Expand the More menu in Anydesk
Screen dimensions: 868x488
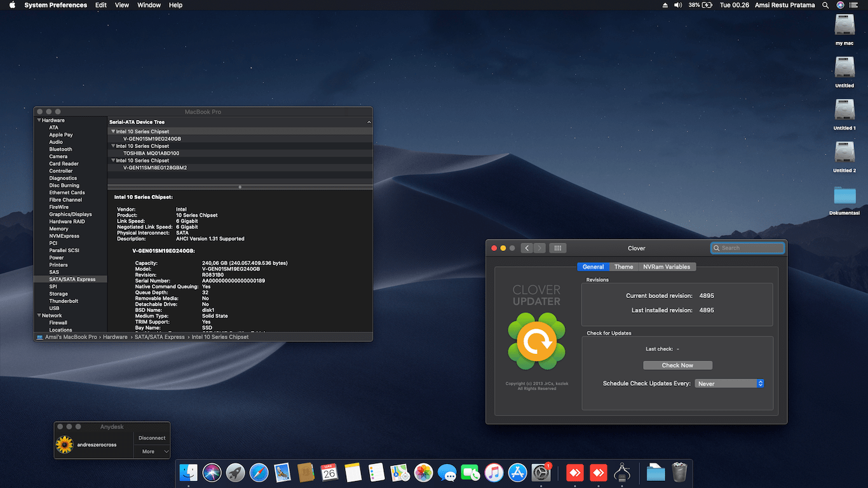coord(152,451)
